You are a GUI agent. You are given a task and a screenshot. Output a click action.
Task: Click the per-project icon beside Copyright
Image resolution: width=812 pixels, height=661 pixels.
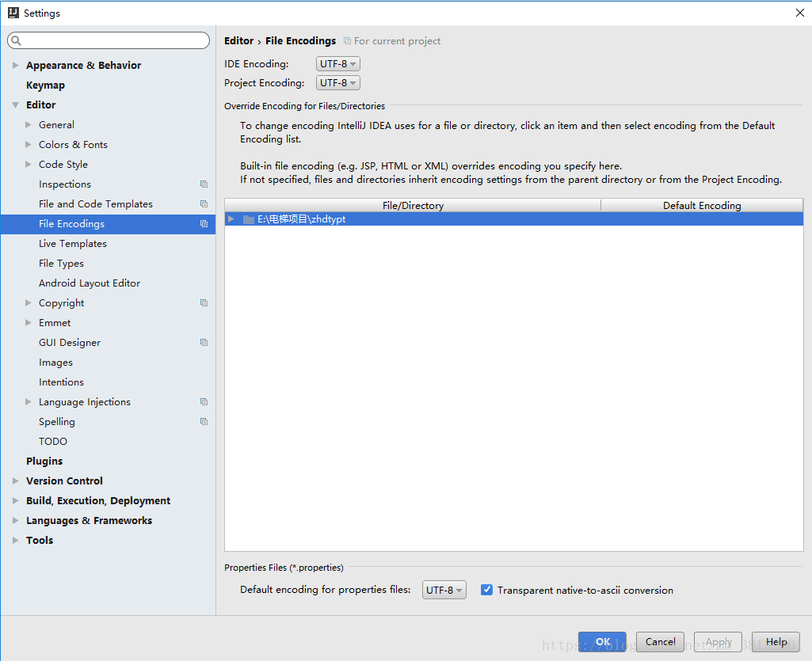tap(204, 302)
